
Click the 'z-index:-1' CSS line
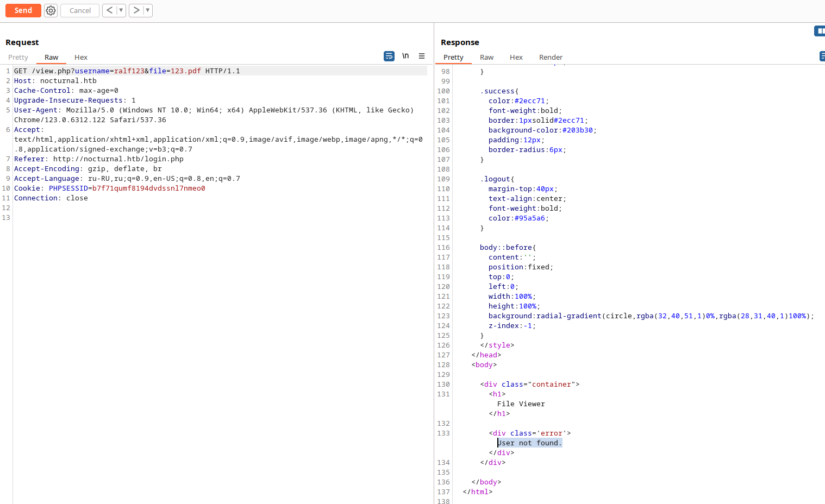[512, 326]
